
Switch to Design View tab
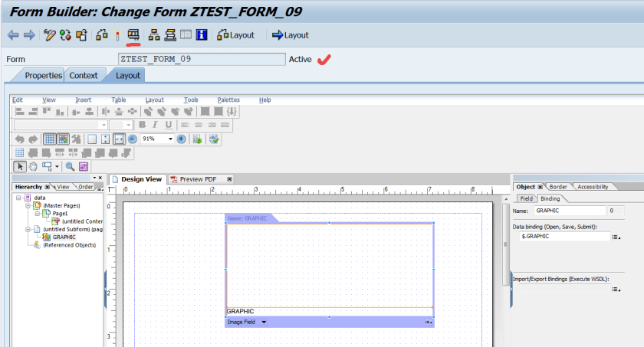click(137, 179)
